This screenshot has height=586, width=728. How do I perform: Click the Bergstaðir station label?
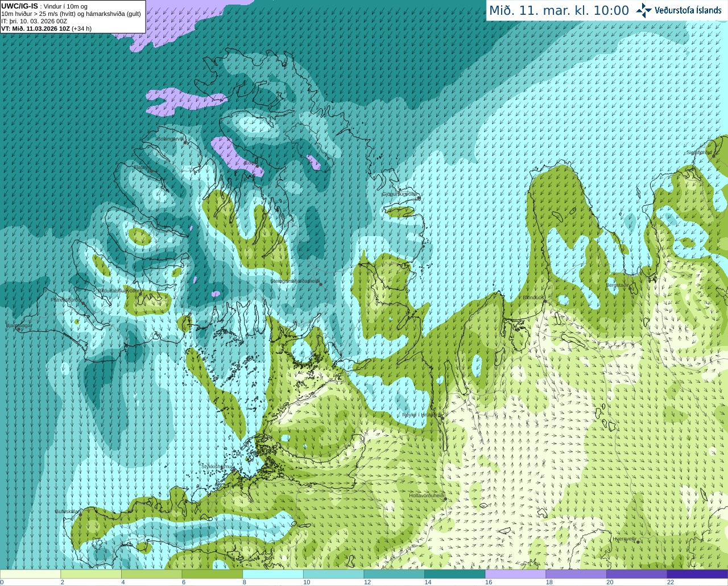tap(618, 285)
